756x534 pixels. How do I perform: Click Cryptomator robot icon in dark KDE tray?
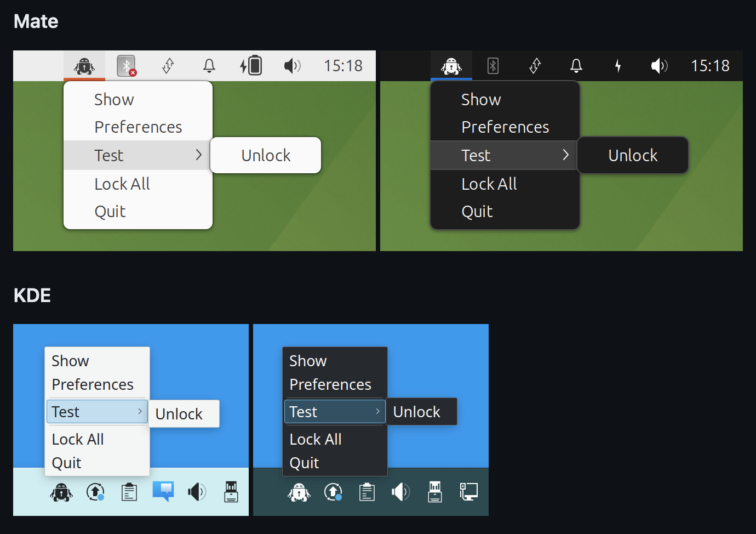click(299, 492)
